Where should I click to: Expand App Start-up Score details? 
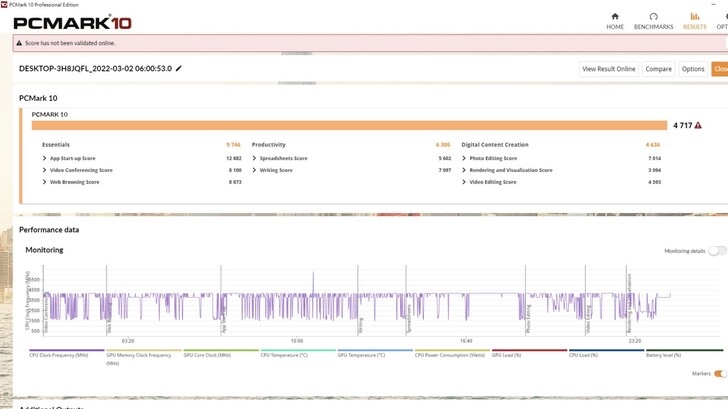[44, 158]
